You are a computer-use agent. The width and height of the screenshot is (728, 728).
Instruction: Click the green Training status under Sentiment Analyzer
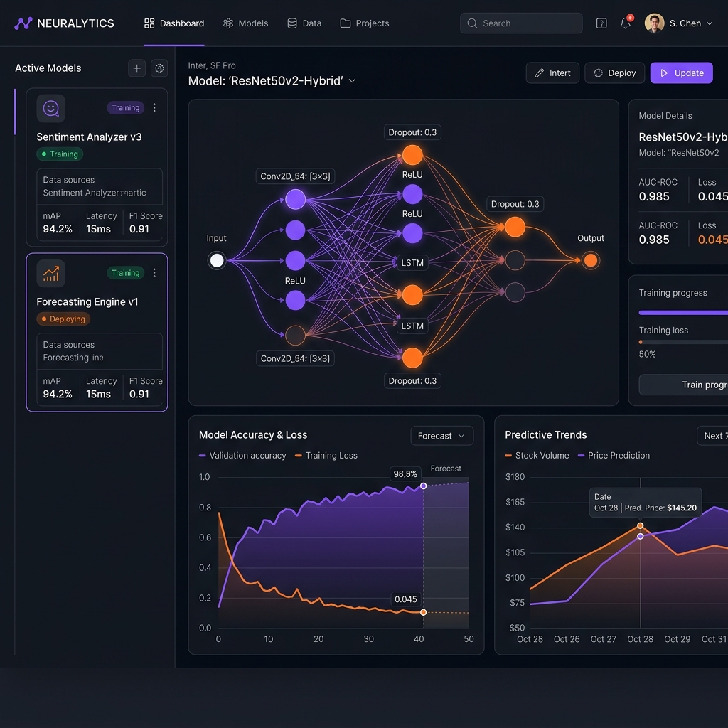coord(60,154)
